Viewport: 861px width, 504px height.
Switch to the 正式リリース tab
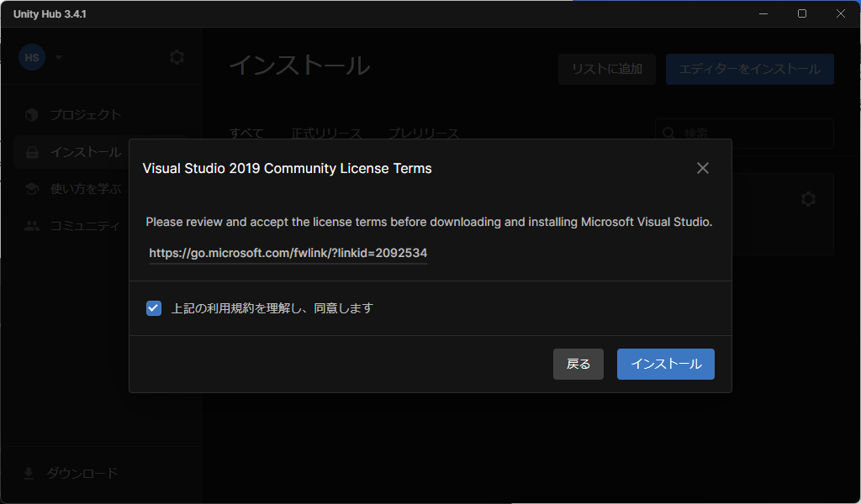(x=327, y=134)
